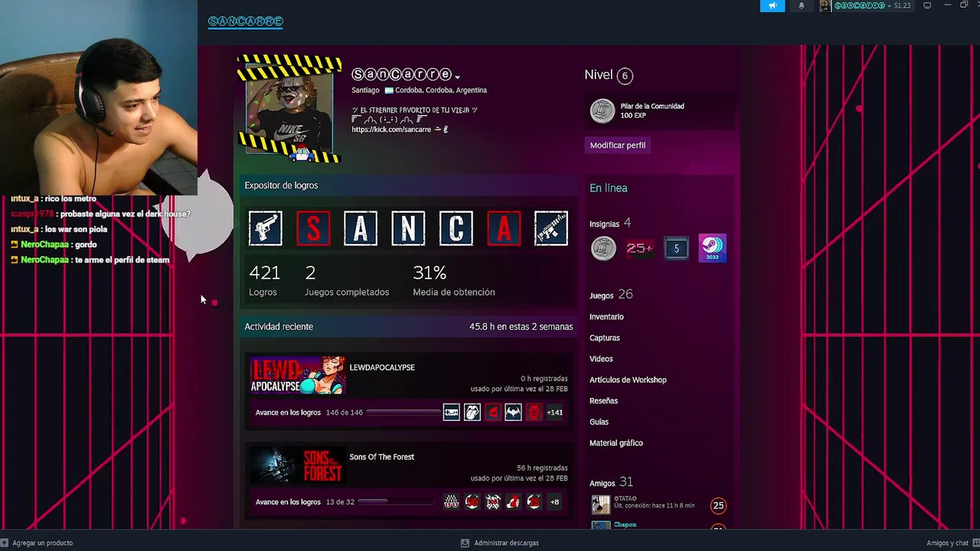Open the Juegos 26 section
This screenshot has height=551, width=980.
click(x=611, y=295)
